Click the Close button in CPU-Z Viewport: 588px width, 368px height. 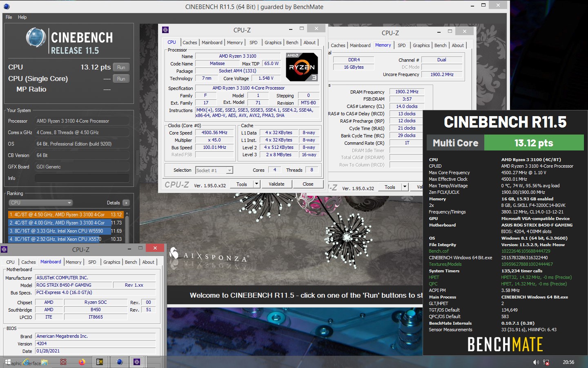coord(308,184)
